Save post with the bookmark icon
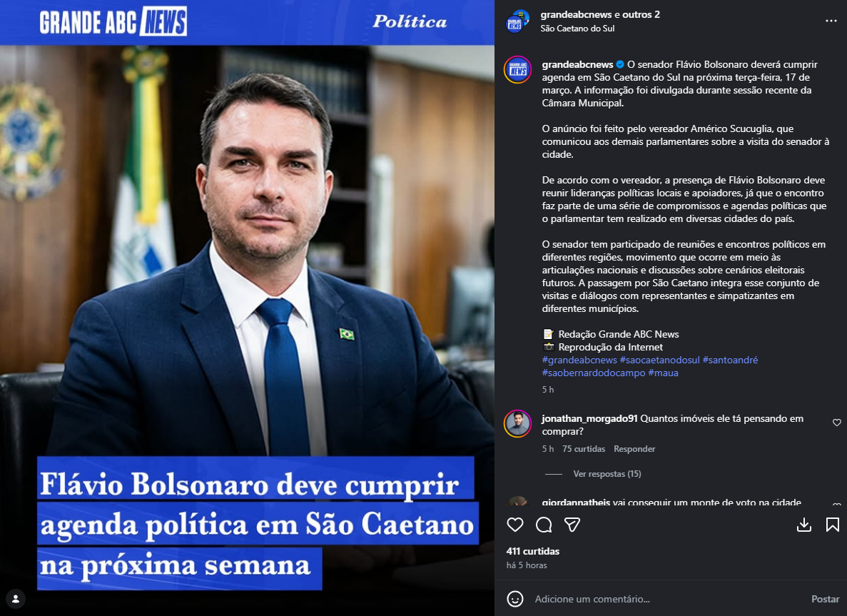Screen dimensions: 847x616 833,525
